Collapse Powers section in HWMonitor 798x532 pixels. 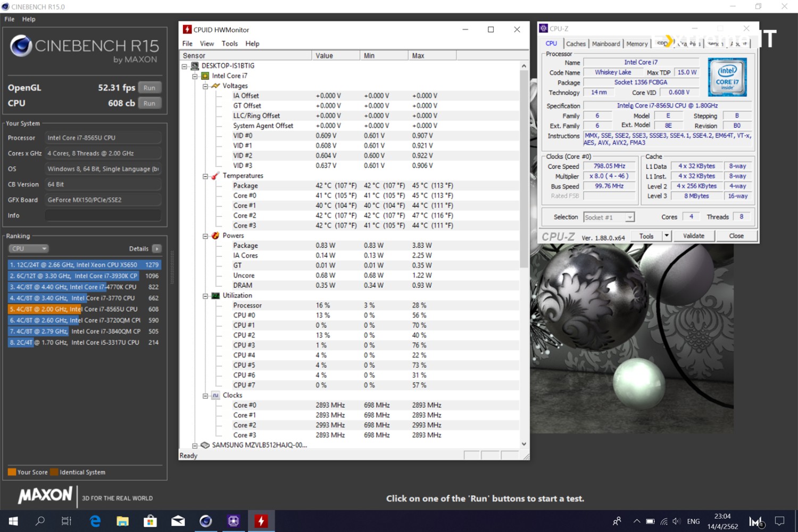tap(205, 236)
